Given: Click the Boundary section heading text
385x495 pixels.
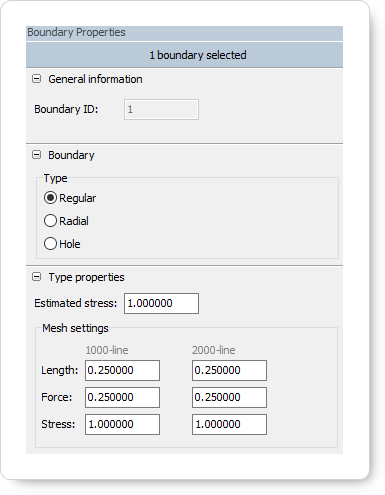Looking at the screenshot, I should pos(71,155).
